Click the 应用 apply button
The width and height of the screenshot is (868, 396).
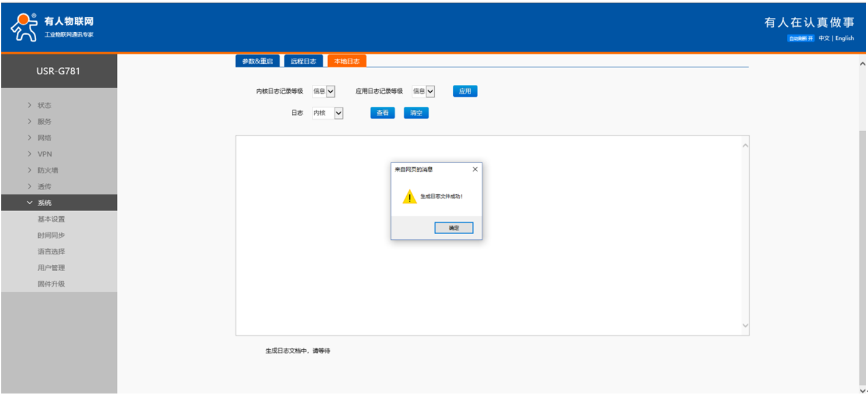click(465, 91)
